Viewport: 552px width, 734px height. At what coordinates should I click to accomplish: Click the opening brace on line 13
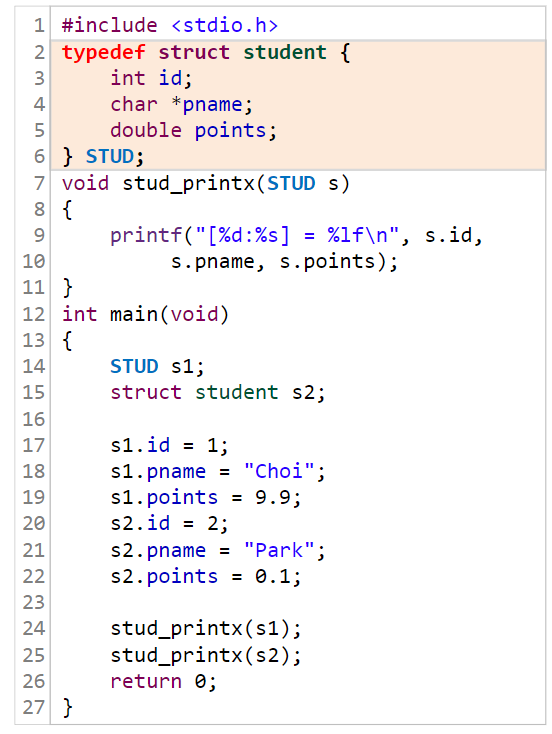(x=67, y=340)
